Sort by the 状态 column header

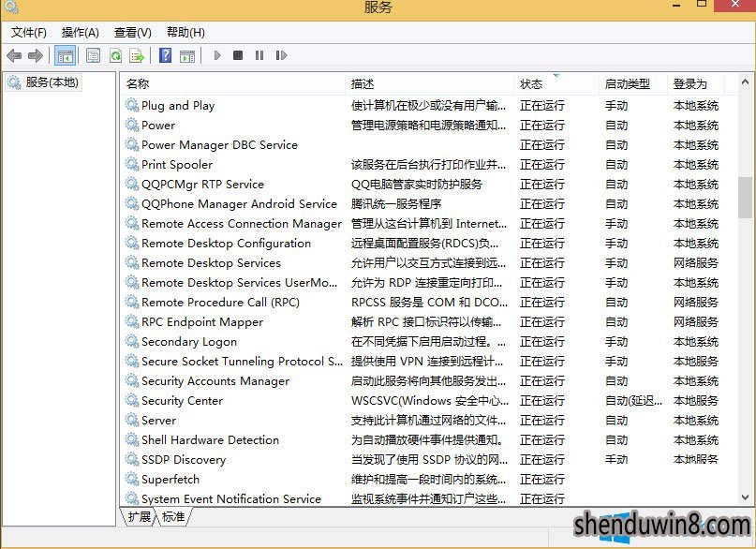click(556, 84)
